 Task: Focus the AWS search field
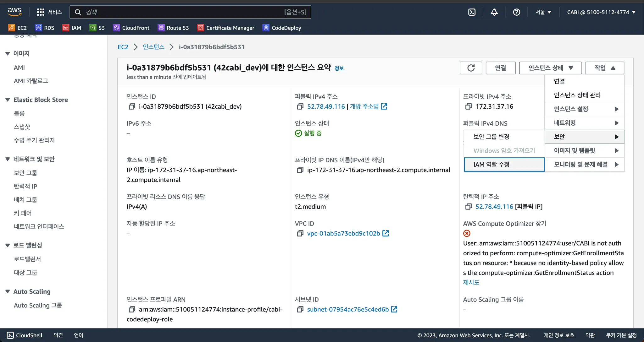[182, 12]
